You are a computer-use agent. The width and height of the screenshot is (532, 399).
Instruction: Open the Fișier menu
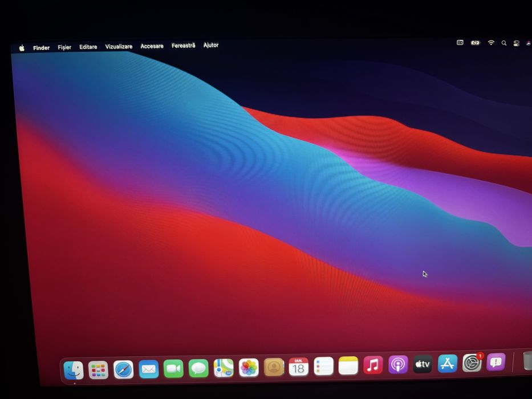tap(64, 47)
